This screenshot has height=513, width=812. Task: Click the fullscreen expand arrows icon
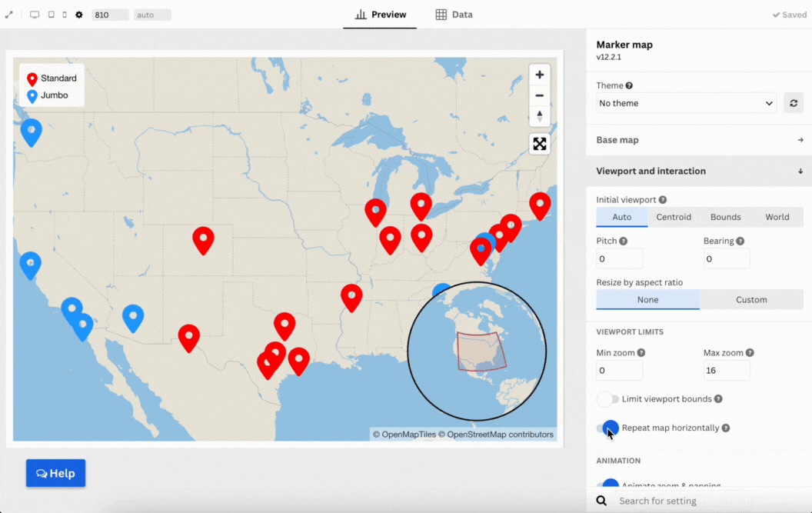[x=9, y=15]
